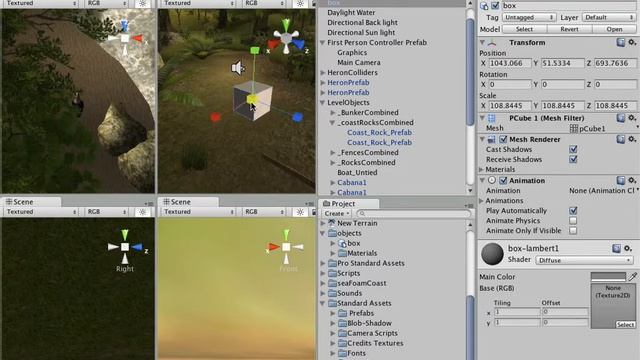640x360 pixels.
Task: Click the box prefab icon in Inspector header
Action: click(484, 6)
